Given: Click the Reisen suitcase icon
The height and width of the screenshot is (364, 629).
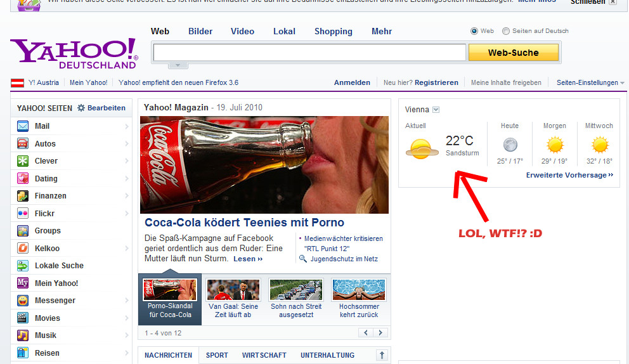Looking at the screenshot, I should (x=23, y=353).
